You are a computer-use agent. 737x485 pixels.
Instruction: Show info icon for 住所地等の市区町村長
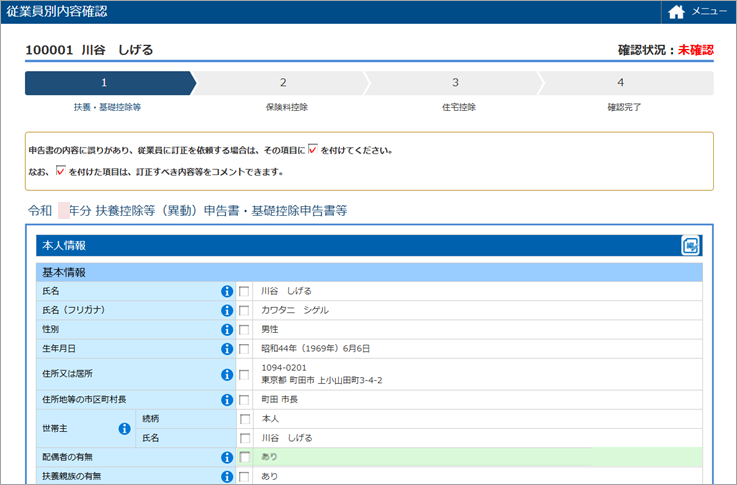(227, 400)
